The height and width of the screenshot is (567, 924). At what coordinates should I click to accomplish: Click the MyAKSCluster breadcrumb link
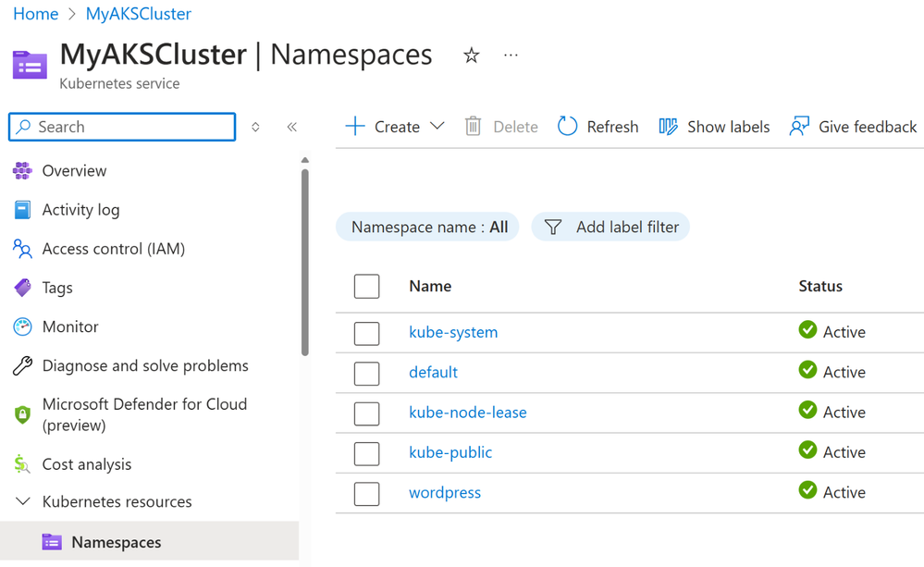pos(139,14)
